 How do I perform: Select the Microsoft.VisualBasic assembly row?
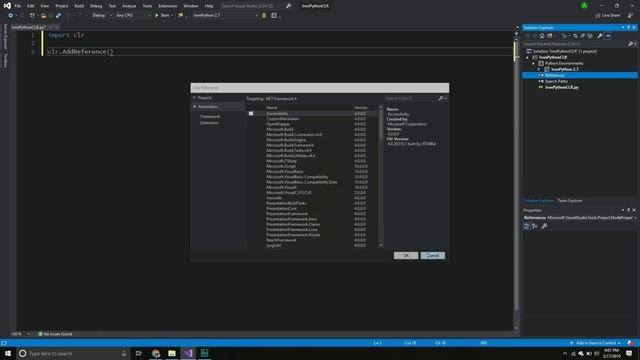[313, 172]
